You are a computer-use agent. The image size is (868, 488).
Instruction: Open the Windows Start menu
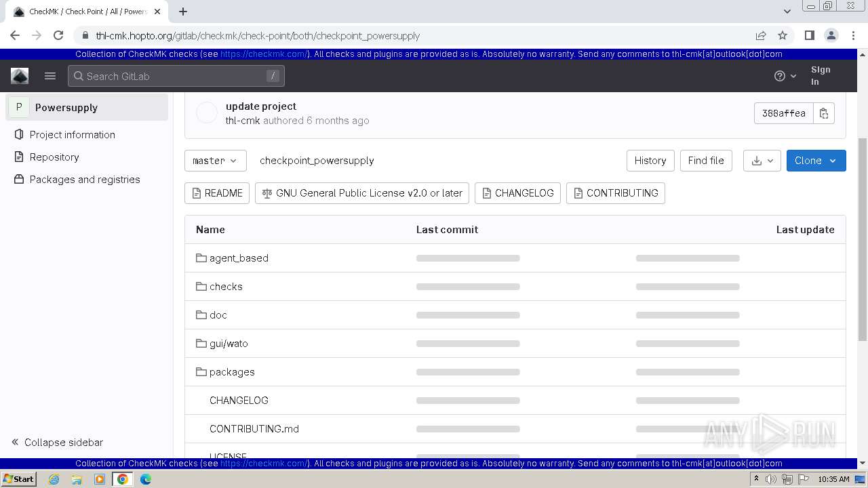click(18, 479)
